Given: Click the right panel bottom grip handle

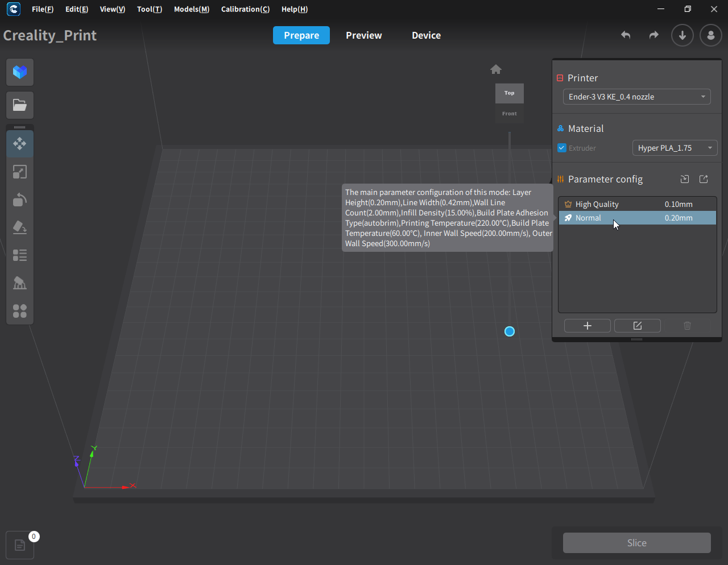Looking at the screenshot, I should pyautogui.click(x=637, y=339).
